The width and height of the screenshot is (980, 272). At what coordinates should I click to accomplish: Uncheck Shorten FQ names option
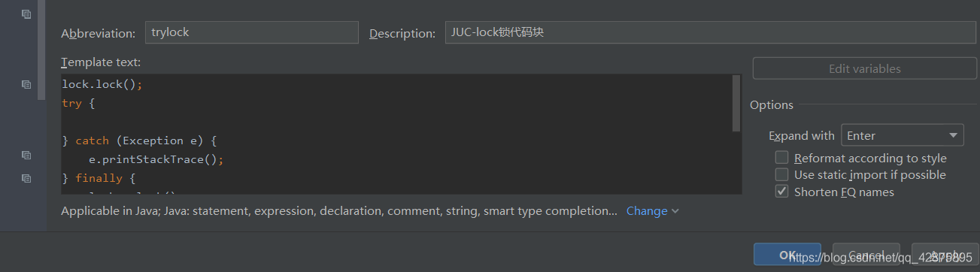[x=782, y=192]
